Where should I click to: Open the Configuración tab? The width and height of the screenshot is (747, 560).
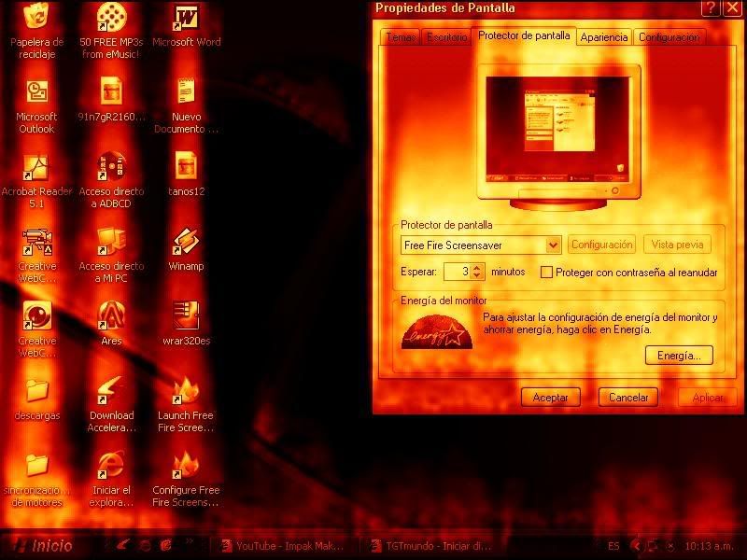click(x=669, y=37)
